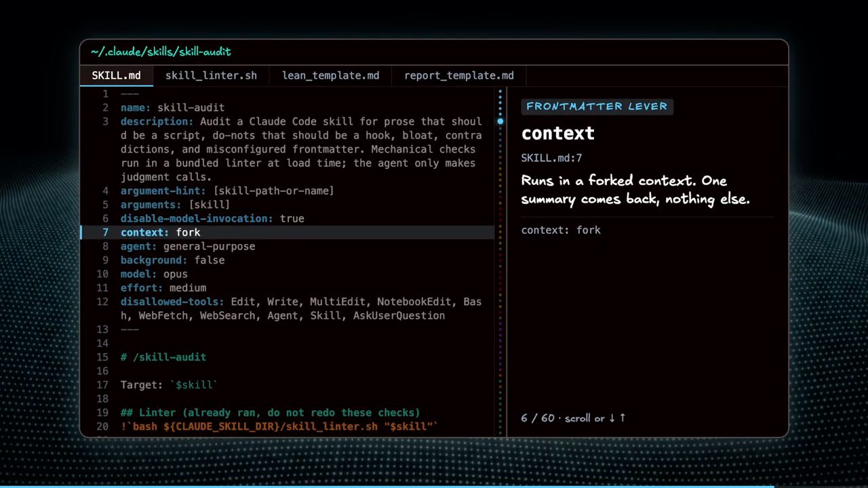Click 'disable-model-invocation: true' line
This screenshot has height=488, width=868.
point(212,218)
